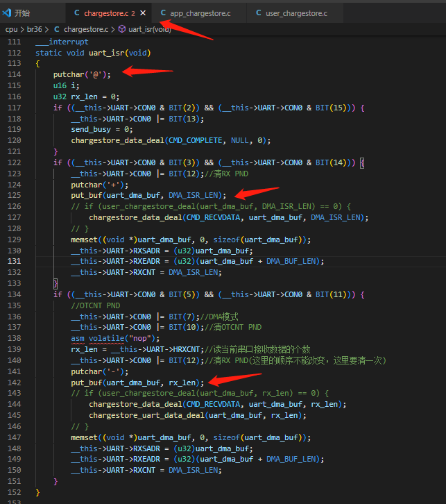
Task: Click the VS Code logo icon on 开始 tab
Action: point(7,13)
